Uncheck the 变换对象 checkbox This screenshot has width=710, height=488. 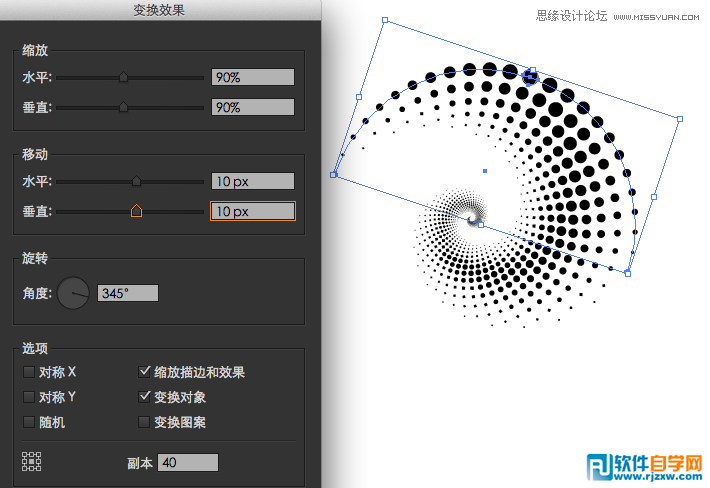(x=144, y=397)
